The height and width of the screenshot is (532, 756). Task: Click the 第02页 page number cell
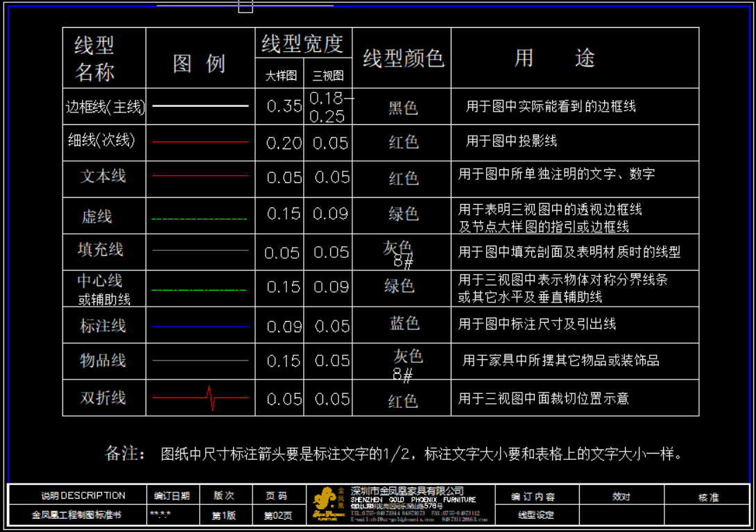tap(277, 515)
